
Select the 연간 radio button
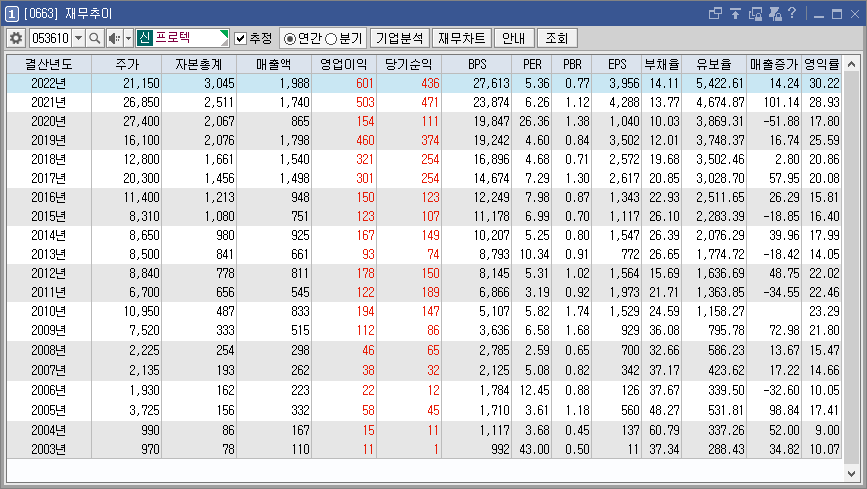click(289, 39)
